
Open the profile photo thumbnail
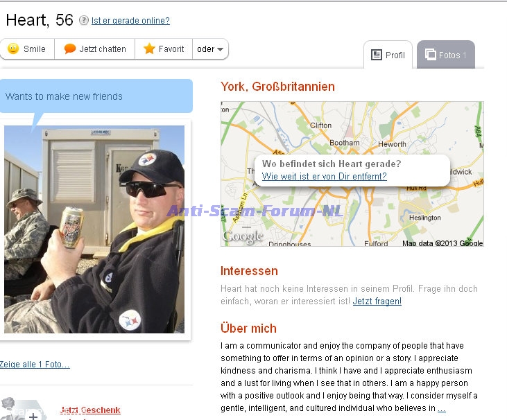[94, 229]
